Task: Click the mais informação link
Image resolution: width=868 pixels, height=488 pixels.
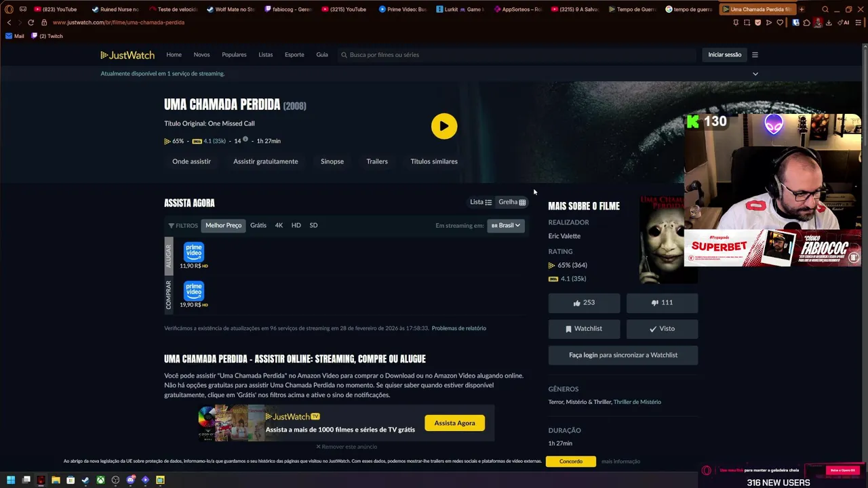Action: [x=620, y=462]
